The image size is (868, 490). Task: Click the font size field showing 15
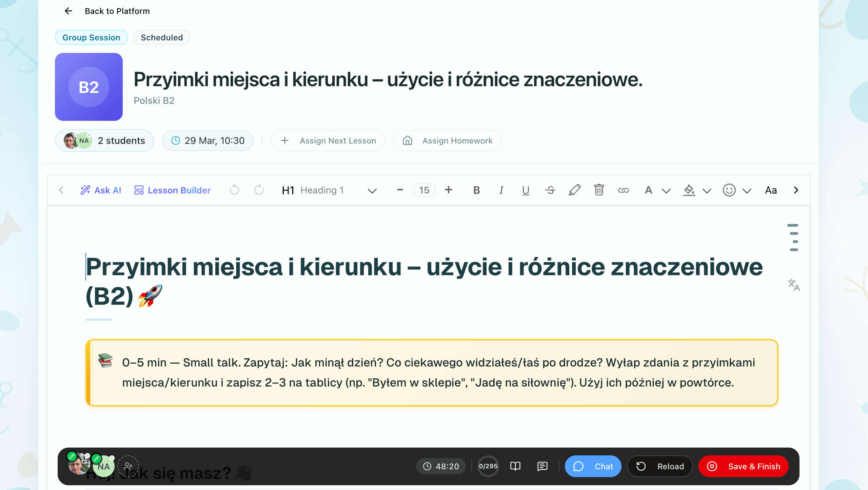tap(424, 190)
